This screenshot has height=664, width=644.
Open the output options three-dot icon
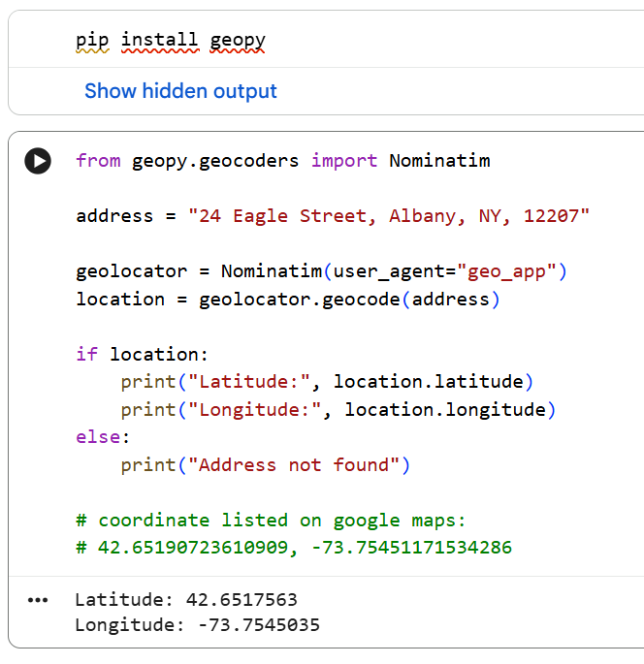38,600
